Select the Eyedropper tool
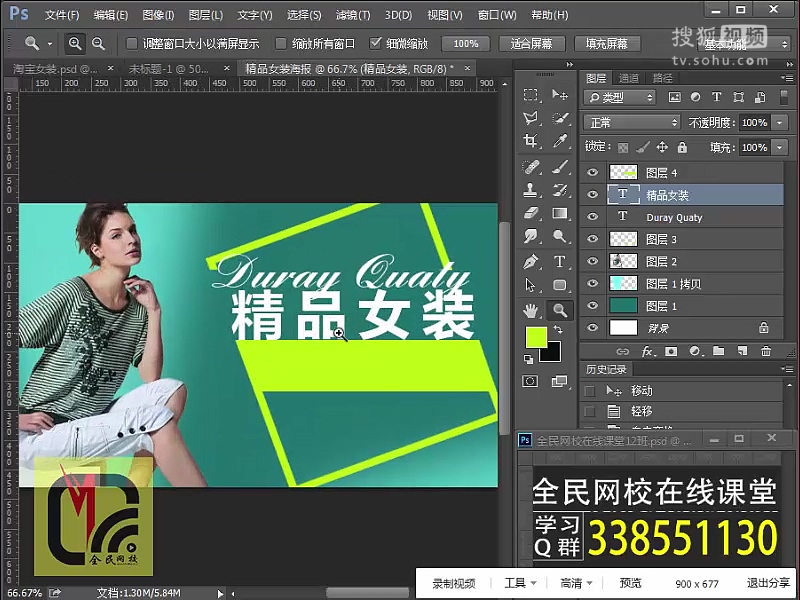This screenshot has width=800, height=600. click(x=560, y=141)
